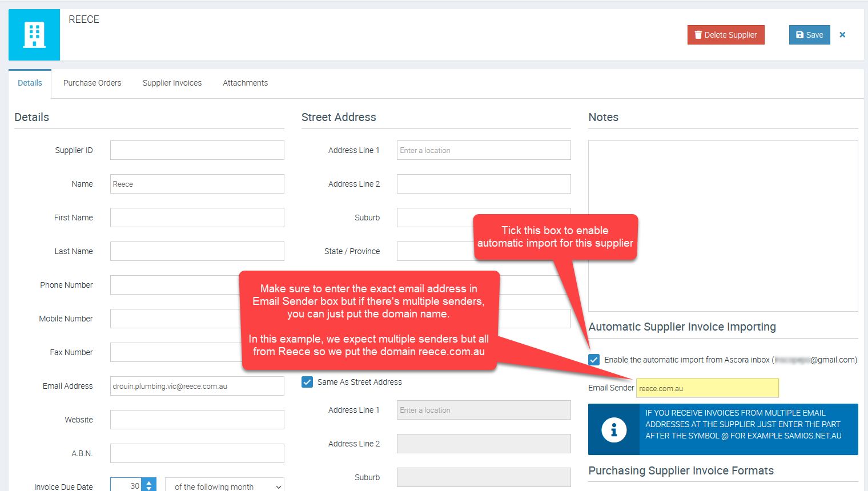Click the Delete Supplier button
The height and width of the screenshot is (491, 868).
(726, 35)
